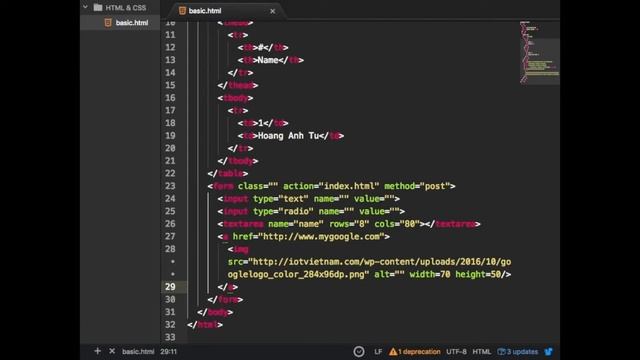Click the X icon in status bar

tap(112, 351)
